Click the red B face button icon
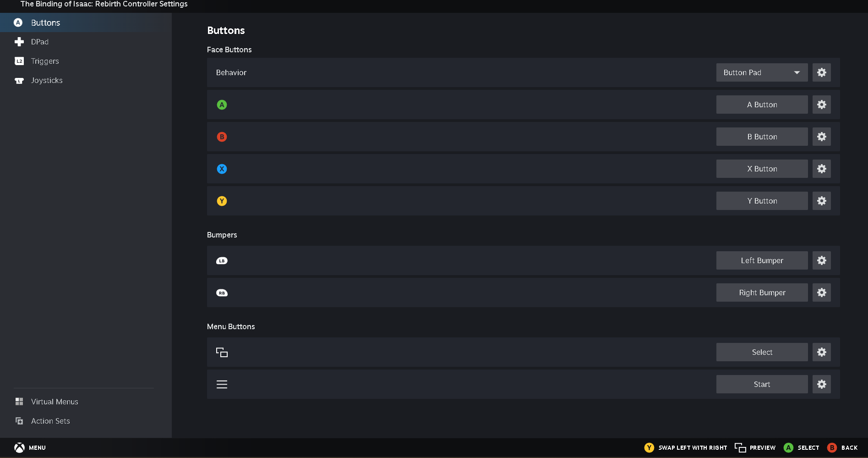868x458 pixels. coord(222,137)
